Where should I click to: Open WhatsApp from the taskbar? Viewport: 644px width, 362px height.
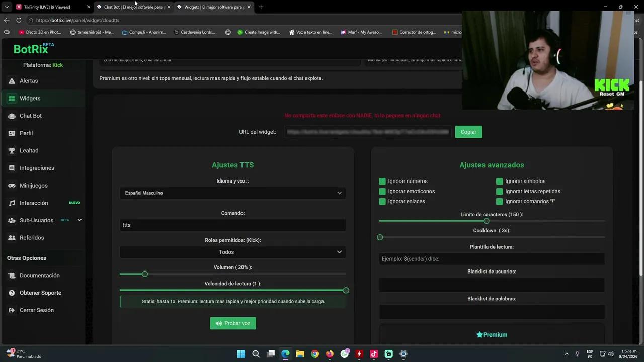(345, 354)
